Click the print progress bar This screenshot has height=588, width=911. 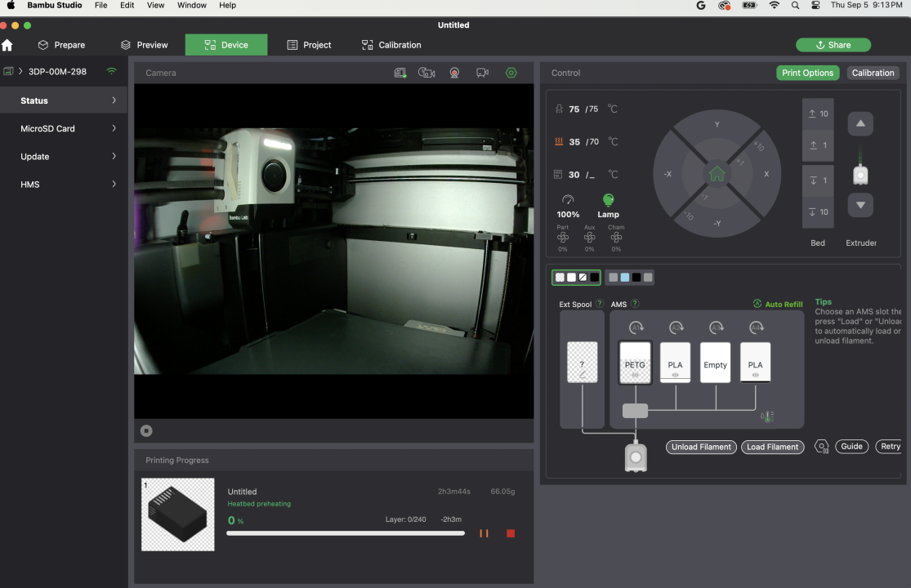click(x=346, y=533)
